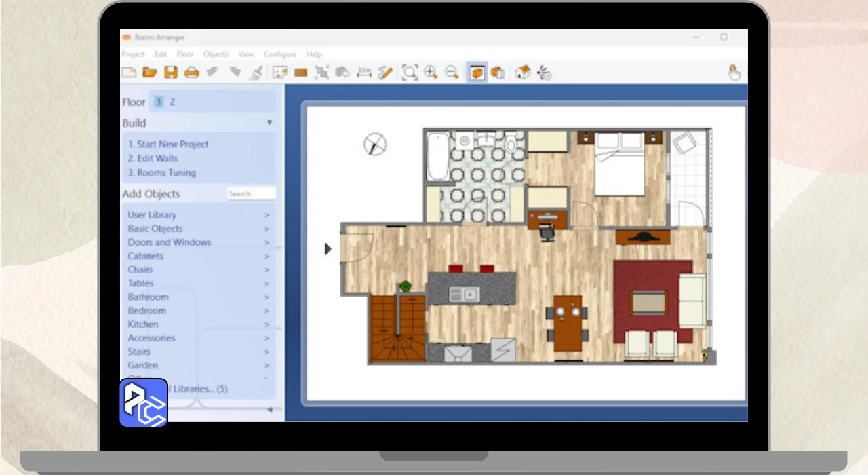Expand the Doors and Windows category

point(170,242)
